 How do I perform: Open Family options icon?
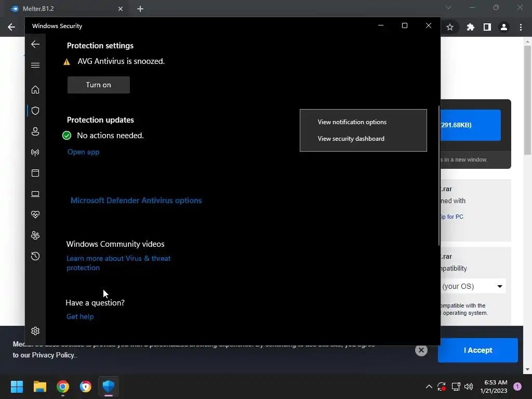coord(35,235)
